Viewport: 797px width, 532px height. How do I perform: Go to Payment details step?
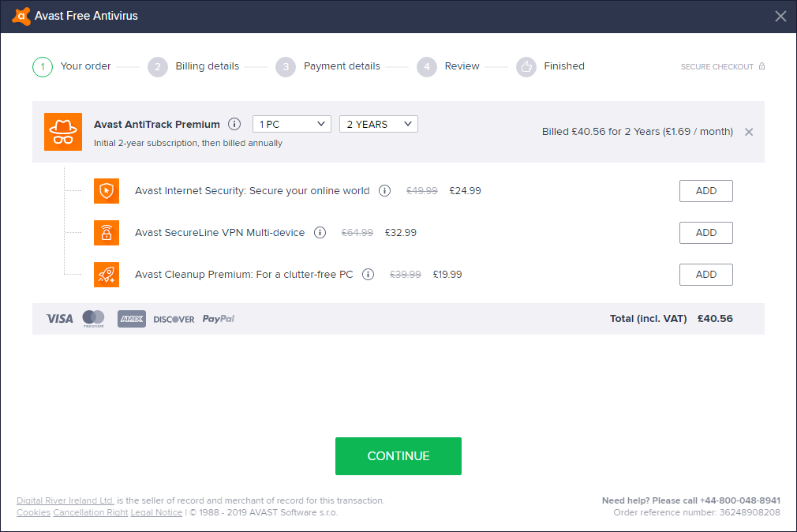[x=342, y=66]
